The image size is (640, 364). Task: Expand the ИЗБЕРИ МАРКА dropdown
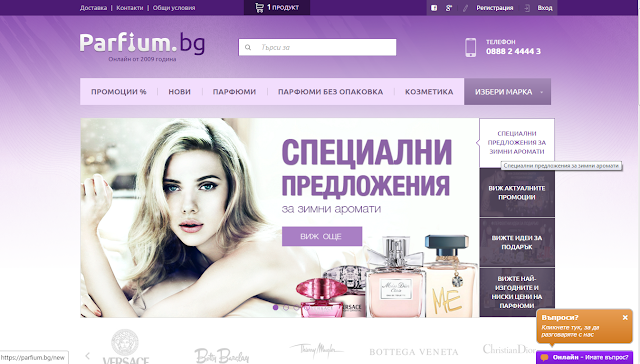tap(507, 92)
